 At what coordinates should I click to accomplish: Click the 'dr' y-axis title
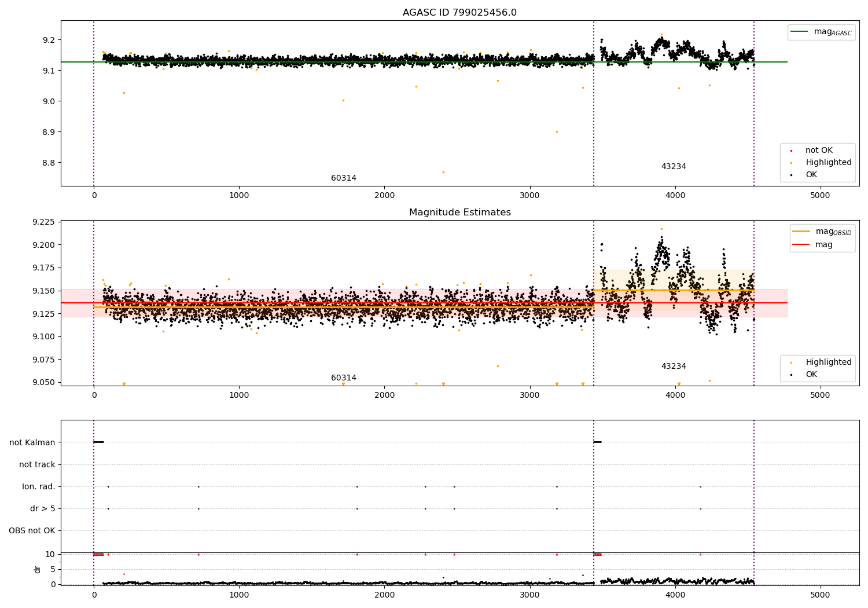(x=38, y=569)
